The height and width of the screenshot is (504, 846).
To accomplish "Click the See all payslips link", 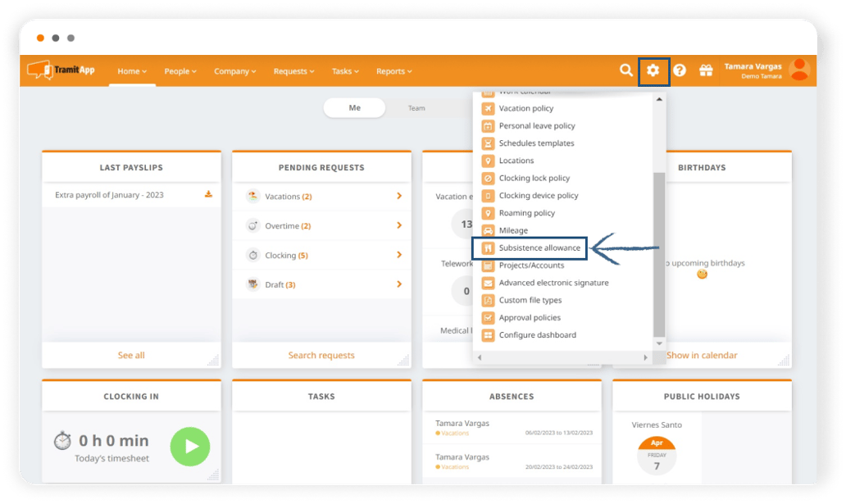I will 131,356.
